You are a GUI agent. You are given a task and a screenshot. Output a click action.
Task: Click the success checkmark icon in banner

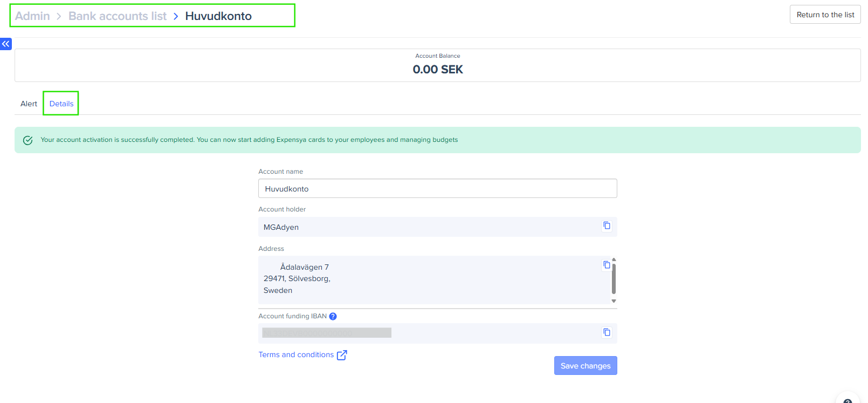click(x=28, y=140)
